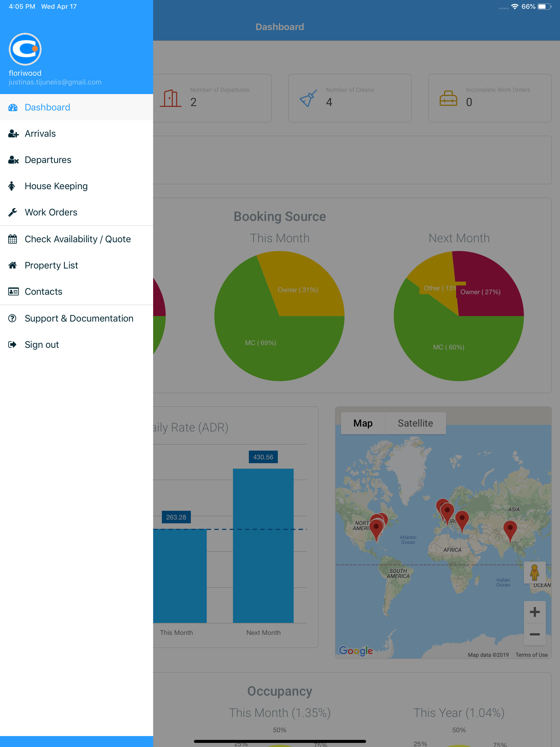The height and width of the screenshot is (747, 560).
Task: Tap the Property List house icon
Action: click(13, 265)
